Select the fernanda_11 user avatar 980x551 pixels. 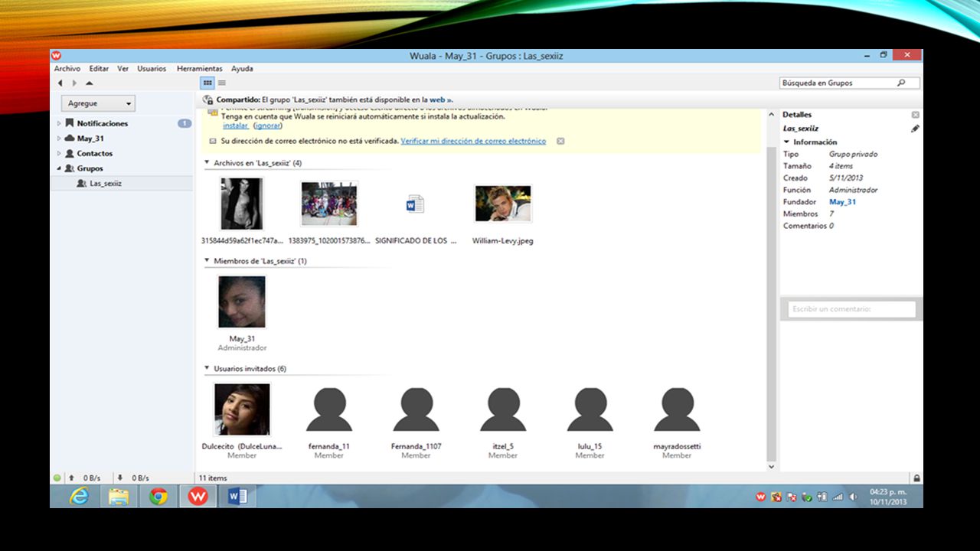329,409
